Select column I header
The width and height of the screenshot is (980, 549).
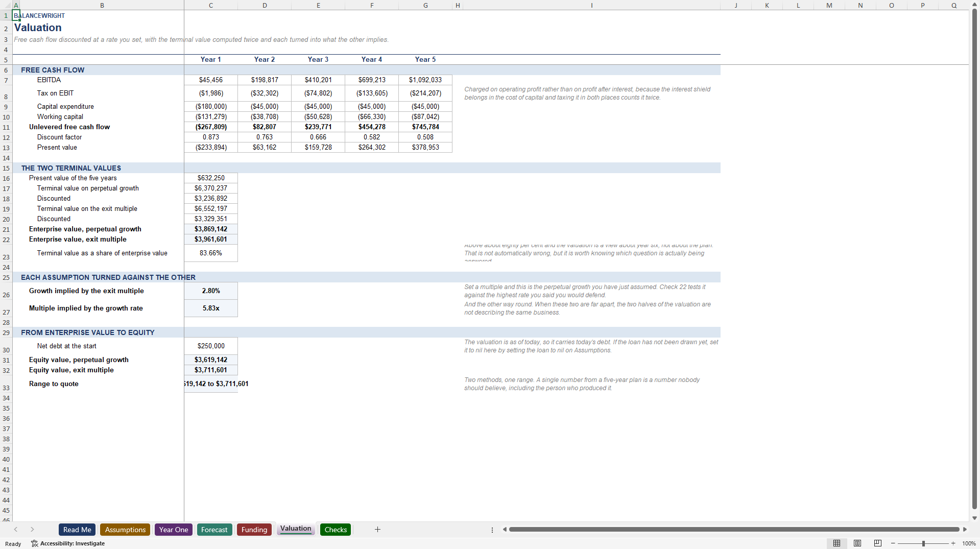591,5
